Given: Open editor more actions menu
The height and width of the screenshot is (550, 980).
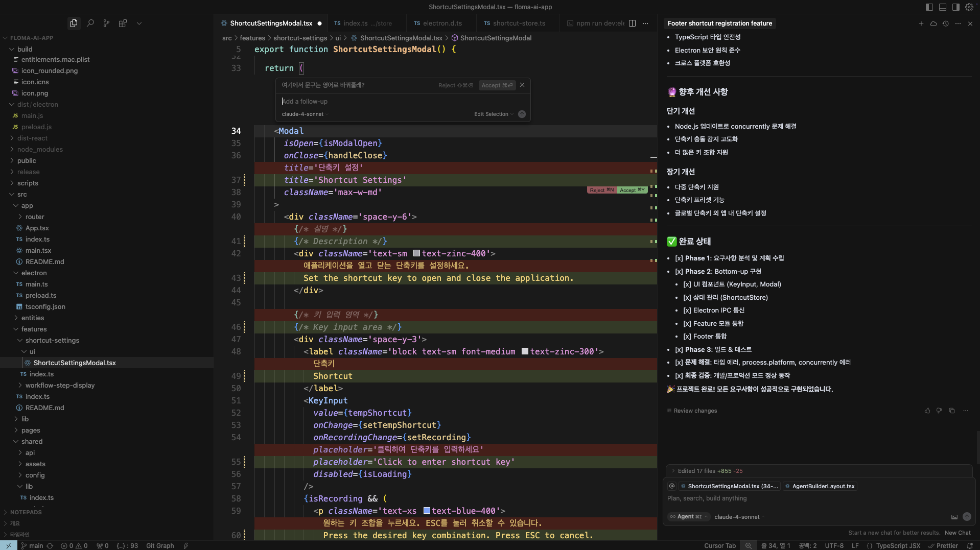Looking at the screenshot, I should (645, 23).
